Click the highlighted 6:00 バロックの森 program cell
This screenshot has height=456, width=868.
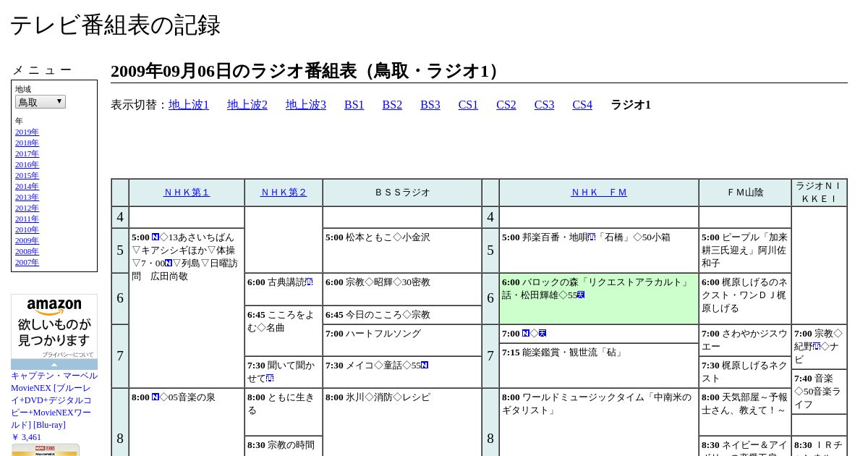tap(599, 298)
